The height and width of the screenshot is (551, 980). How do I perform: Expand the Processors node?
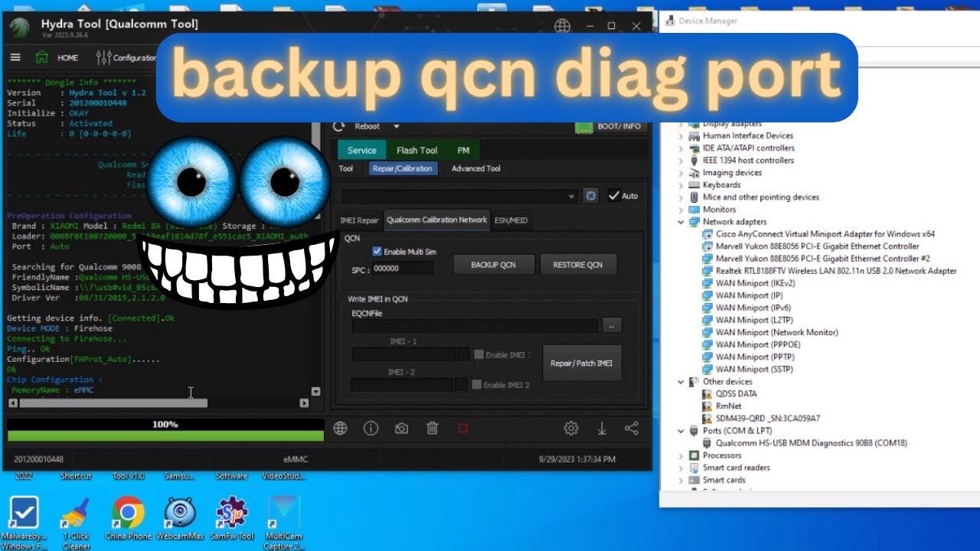(681, 455)
